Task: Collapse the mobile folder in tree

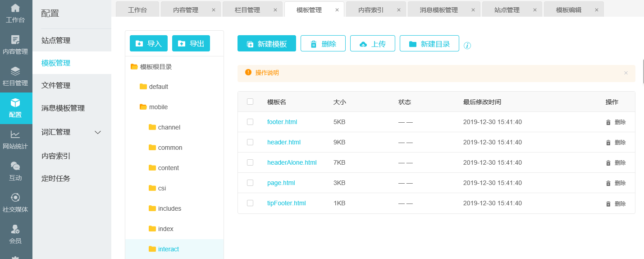Action: click(x=143, y=107)
